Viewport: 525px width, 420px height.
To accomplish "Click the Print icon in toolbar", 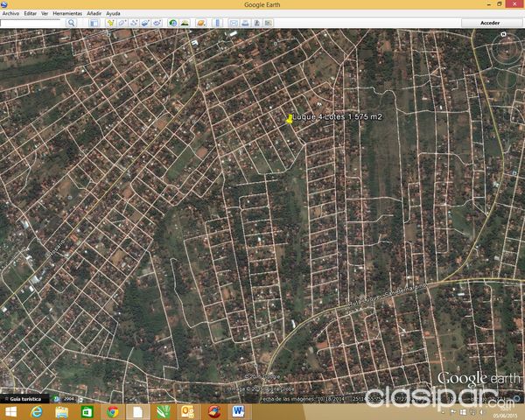I will 245,23.
